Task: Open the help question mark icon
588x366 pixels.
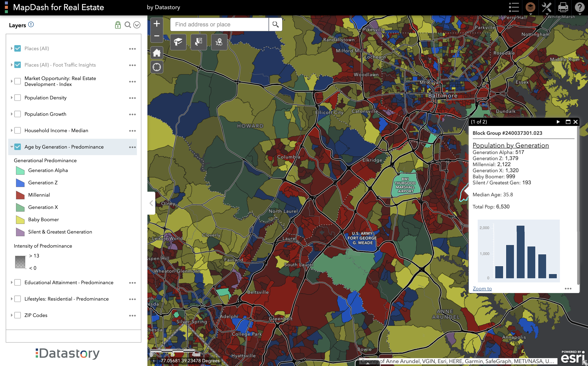Action: tap(579, 7)
